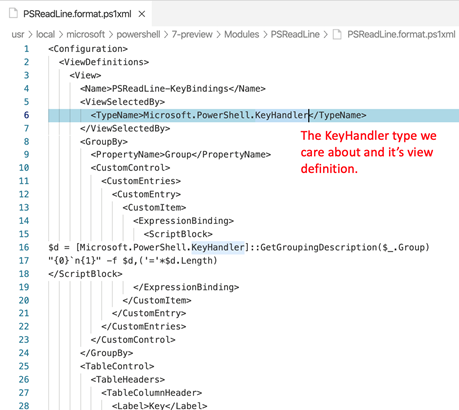Click line number 16 in the gutter
The height and width of the screenshot is (410, 459).
tap(24, 247)
